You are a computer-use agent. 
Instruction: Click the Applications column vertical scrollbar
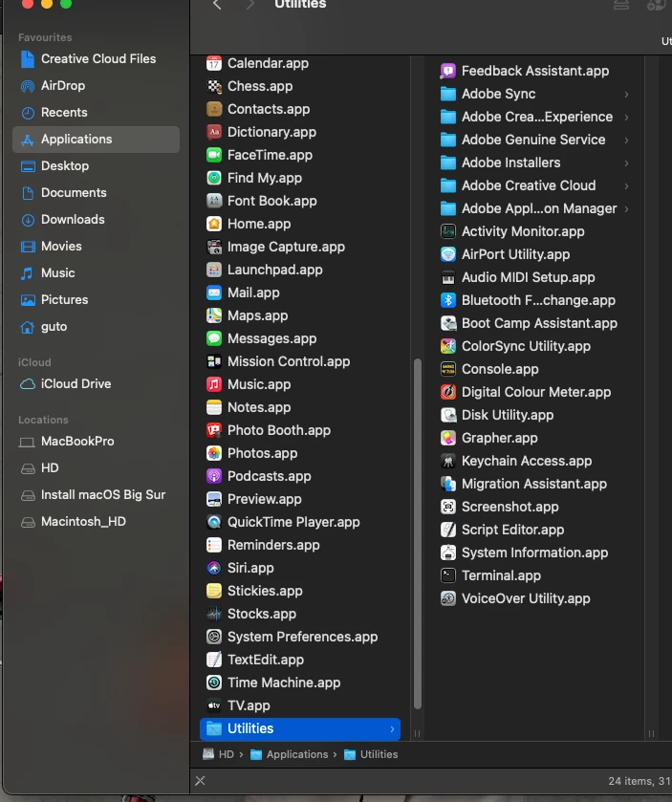418,533
